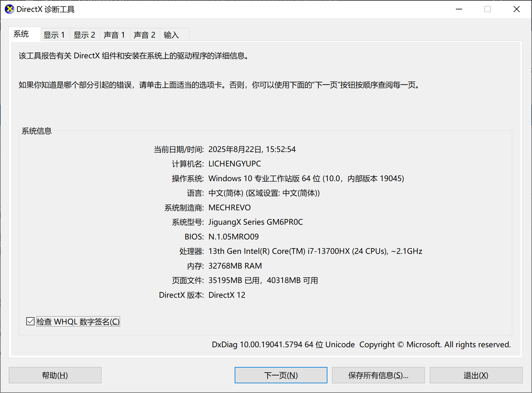Click the 下一页(N) button
Screen dimensions: 532x393
[280, 375]
